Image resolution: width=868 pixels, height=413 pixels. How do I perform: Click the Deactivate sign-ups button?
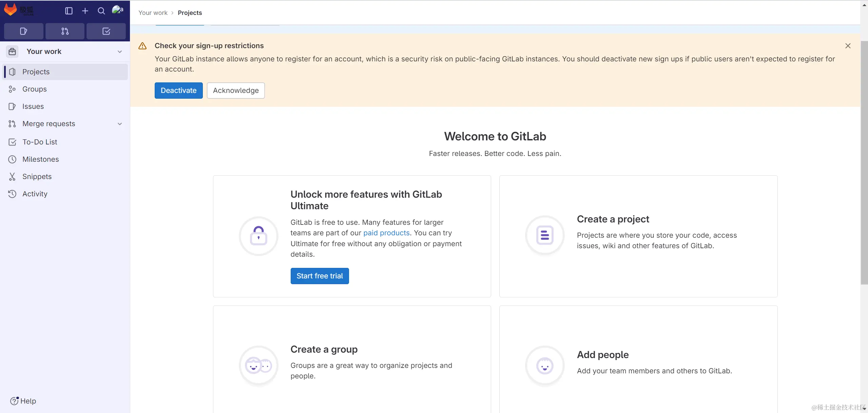click(178, 91)
